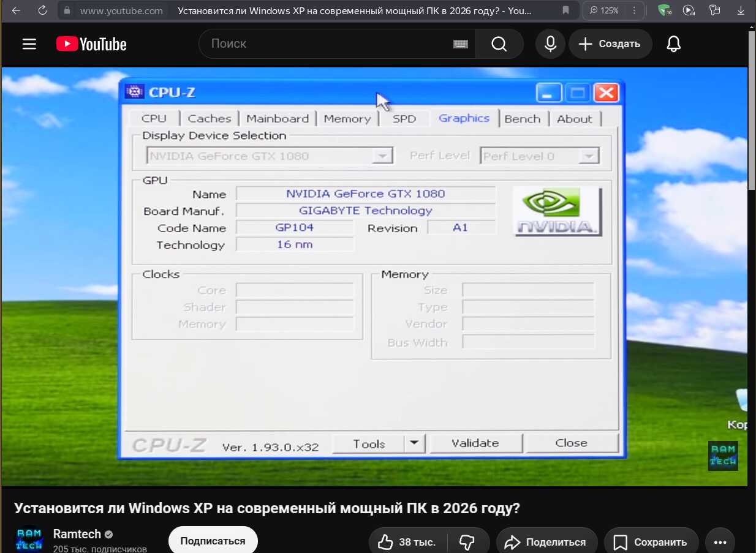The width and height of the screenshot is (756, 553).
Task: Open the Ramtech channel name link
Action: point(77,533)
